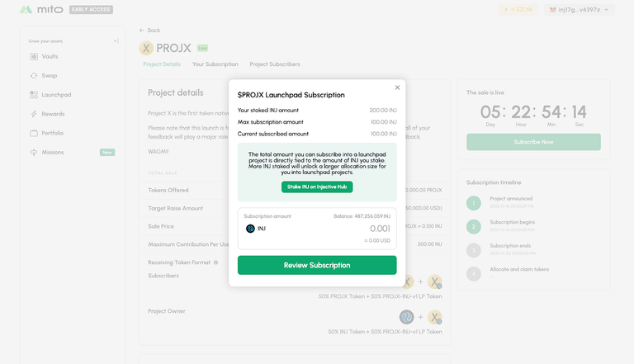Image resolution: width=634 pixels, height=364 pixels.
Task: Collapse the sidebar with the arrow icon
Action: [x=116, y=41]
